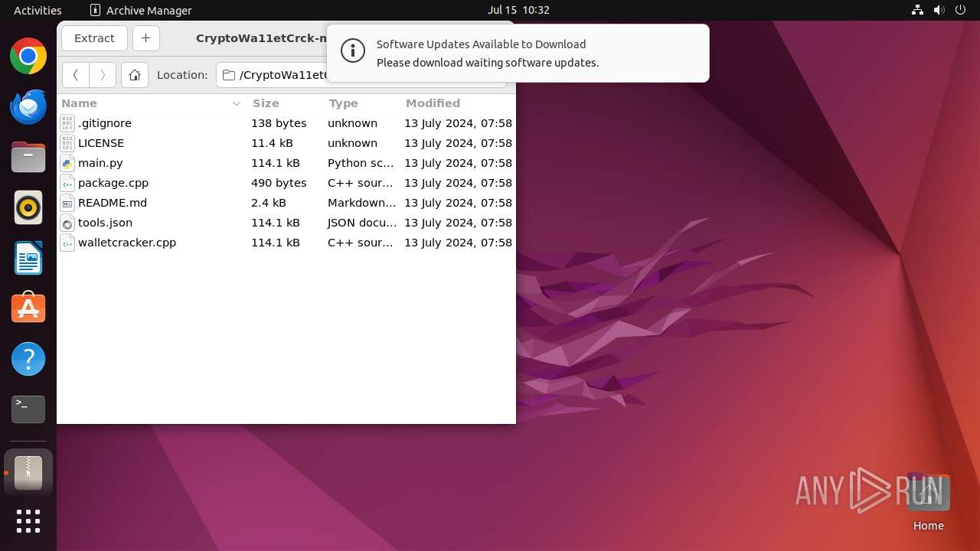Viewport: 980px width, 551px height.
Task: Open the Software Updates notification
Action: pyautogui.click(x=518, y=54)
